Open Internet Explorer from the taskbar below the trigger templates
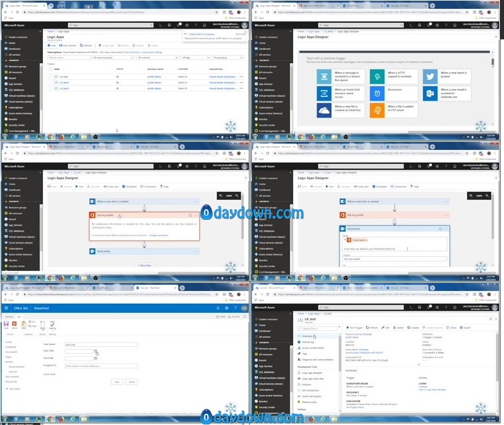The image size is (504, 425). [x=322, y=137]
